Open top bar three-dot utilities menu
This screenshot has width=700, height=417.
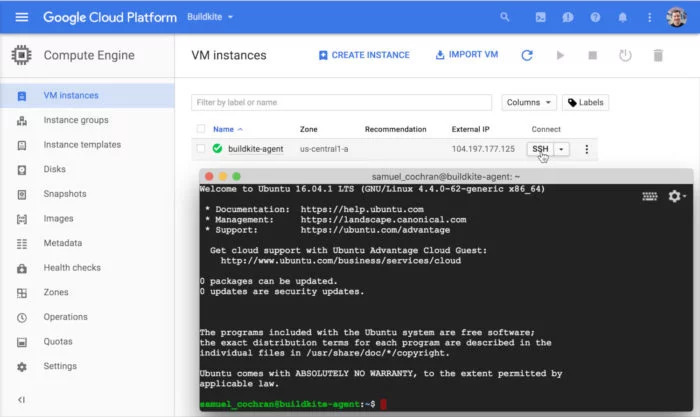coord(650,17)
